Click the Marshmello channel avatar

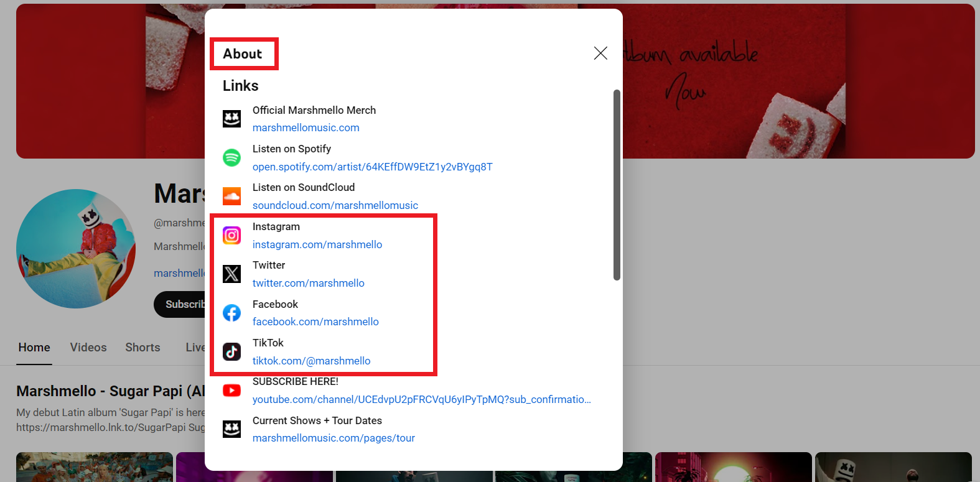[x=76, y=249]
